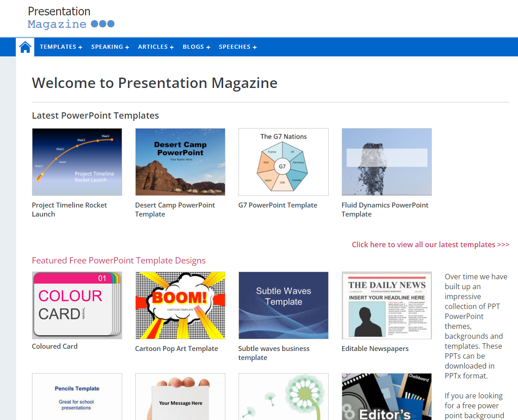The height and width of the screenshot is (420, 518).
Task: Select the Desert Camp PowerPoint thumbnail
Action: pyautogui.click(x=180, y=162)
